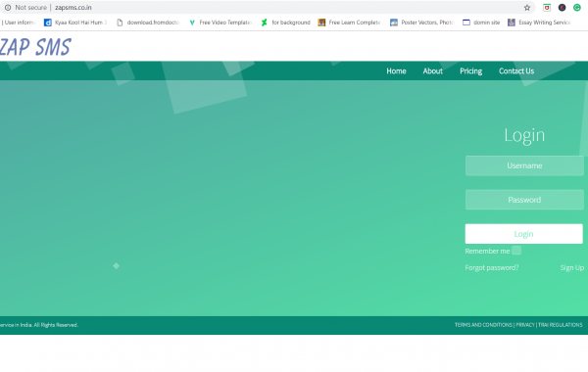The width and height of the screenshot is (588, 372).
Task: Click the white Login button
Action: coord(524,234)
